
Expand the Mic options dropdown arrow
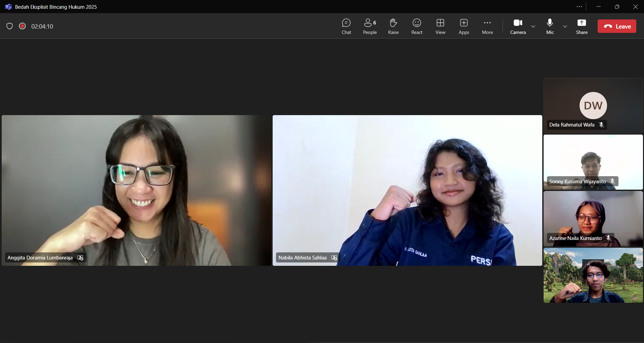pyautogui.click(x=565, y=27)
